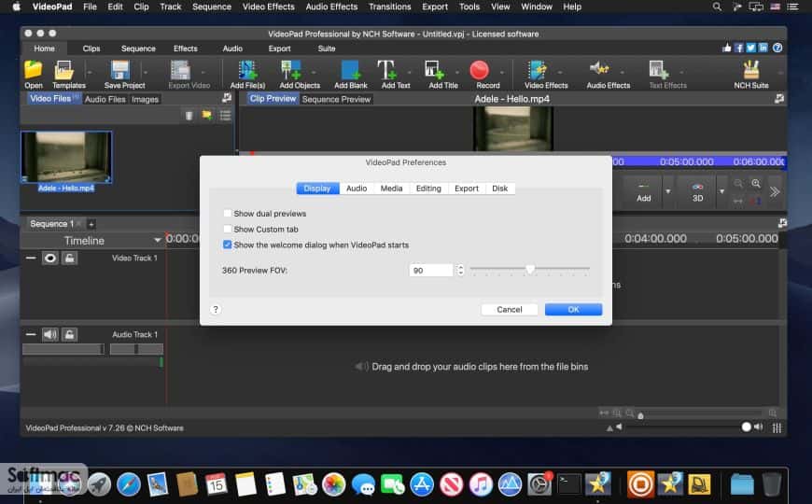
Task: Open the Audio Effects tool
Action: 608,75
